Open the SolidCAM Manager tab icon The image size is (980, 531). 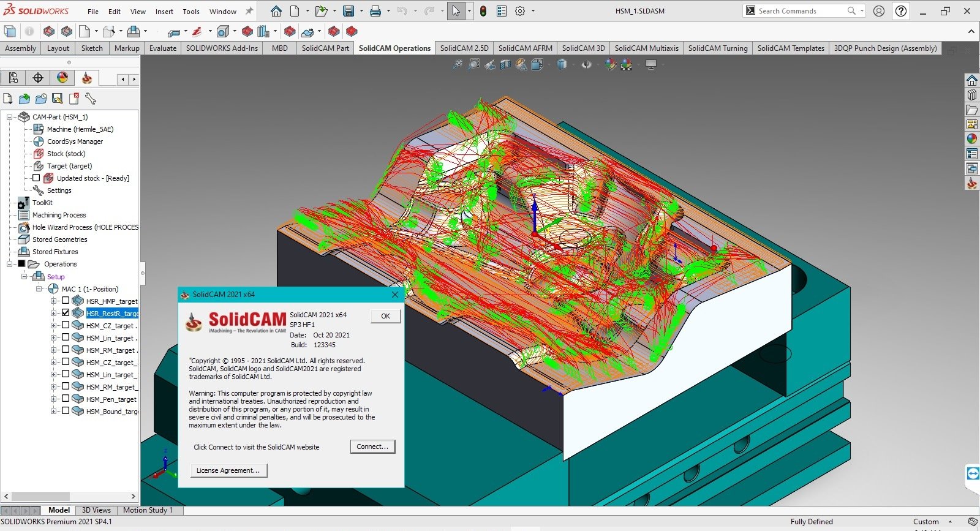(x=87, y=78)
